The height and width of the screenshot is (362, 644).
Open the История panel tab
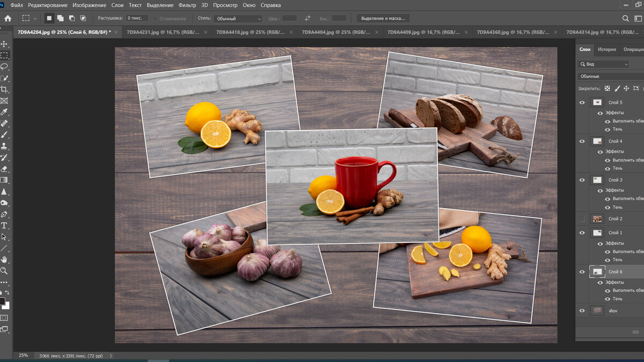607,49
